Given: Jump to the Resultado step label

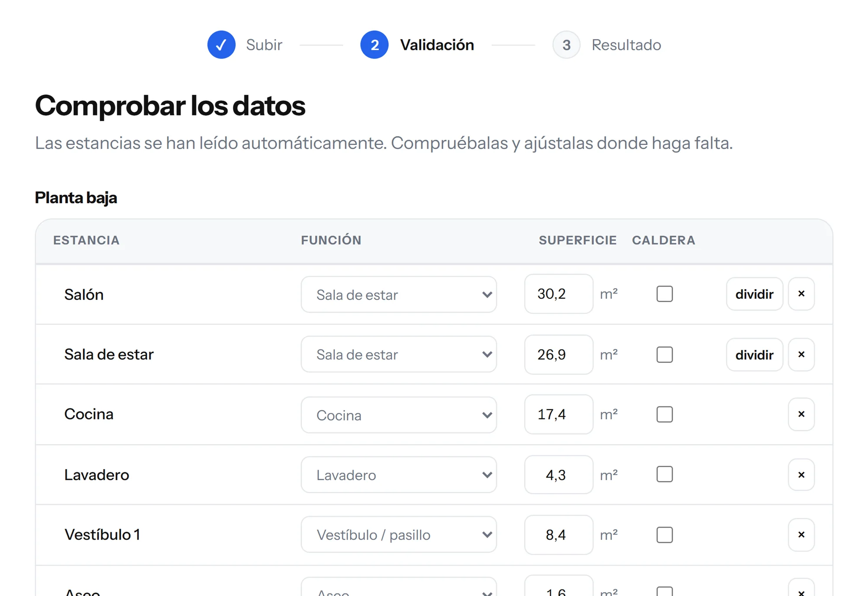Looking at the screenshot, I should [626, 45].
